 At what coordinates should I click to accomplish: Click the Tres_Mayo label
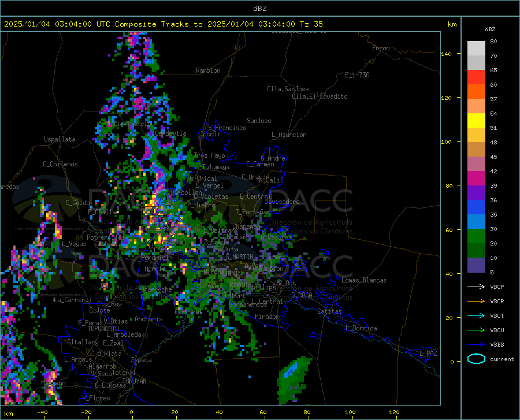(x=209, y=155)
